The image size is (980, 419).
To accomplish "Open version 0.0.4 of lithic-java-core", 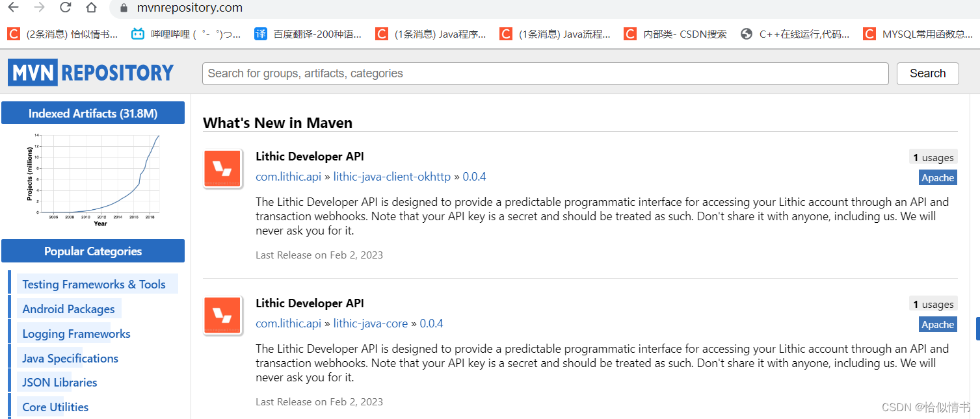I will click(431, 323).
